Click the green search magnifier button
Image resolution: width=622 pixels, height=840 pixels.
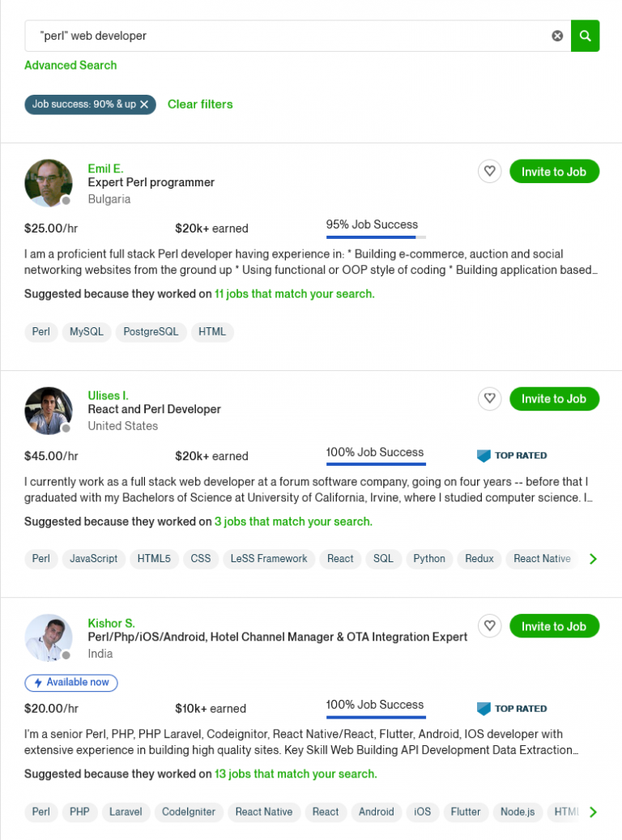point(585,36)
